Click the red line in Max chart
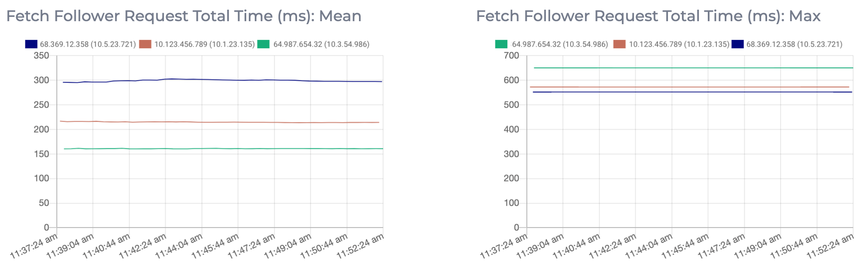The image size is (868, 273). coord(691,87)
